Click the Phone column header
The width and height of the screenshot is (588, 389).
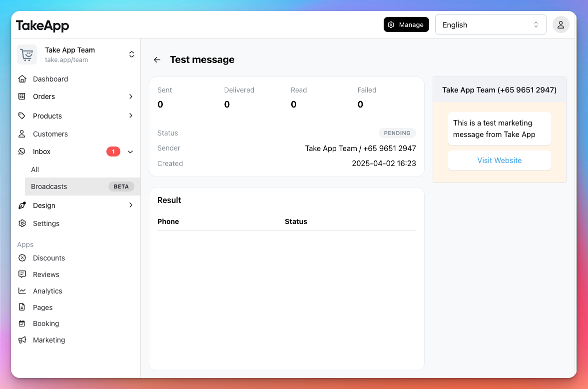(x=168, y=221)
